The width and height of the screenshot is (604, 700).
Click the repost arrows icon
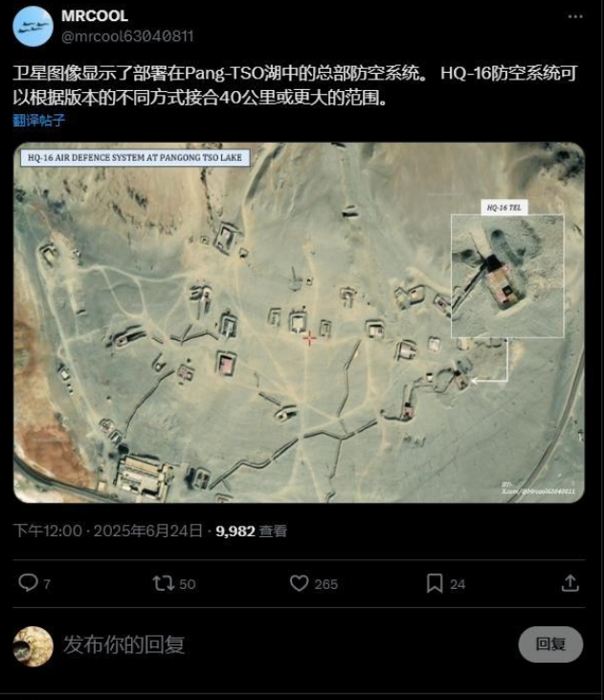tap(164, 583)
